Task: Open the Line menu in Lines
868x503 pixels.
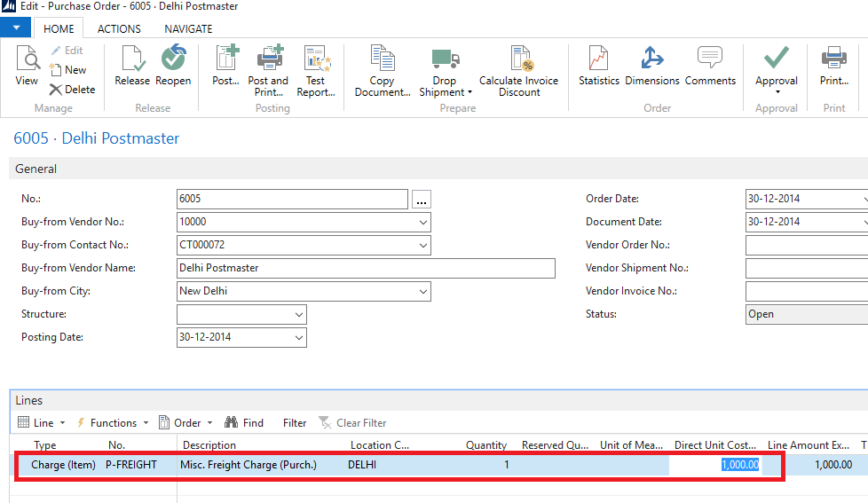Action: [x=42, y=423]
